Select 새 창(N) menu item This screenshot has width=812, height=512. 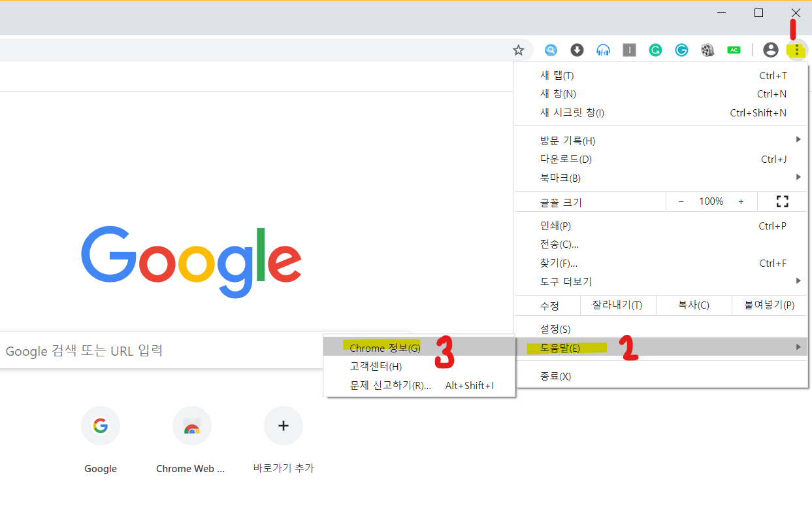[661, 94]
